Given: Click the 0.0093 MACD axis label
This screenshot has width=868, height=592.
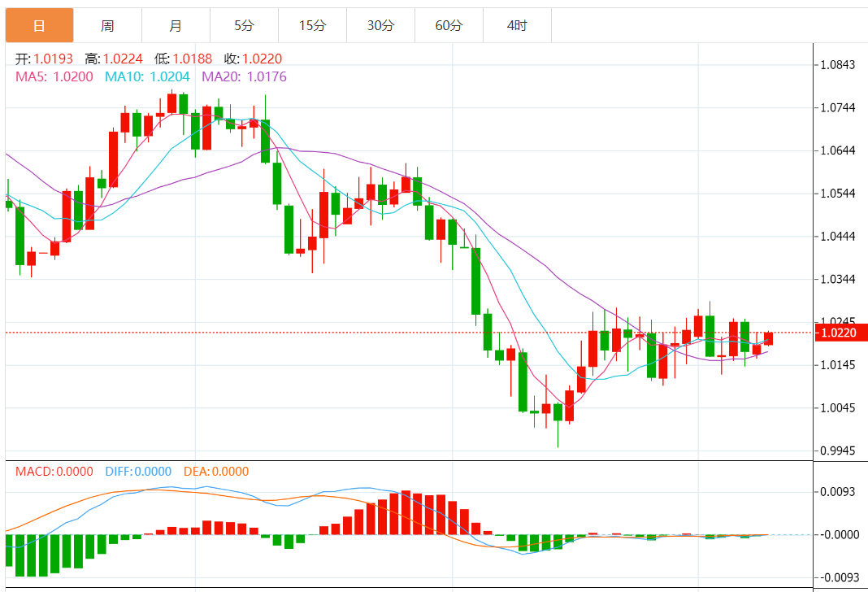Looking at the screenshot, I should (x=838, y=492).
